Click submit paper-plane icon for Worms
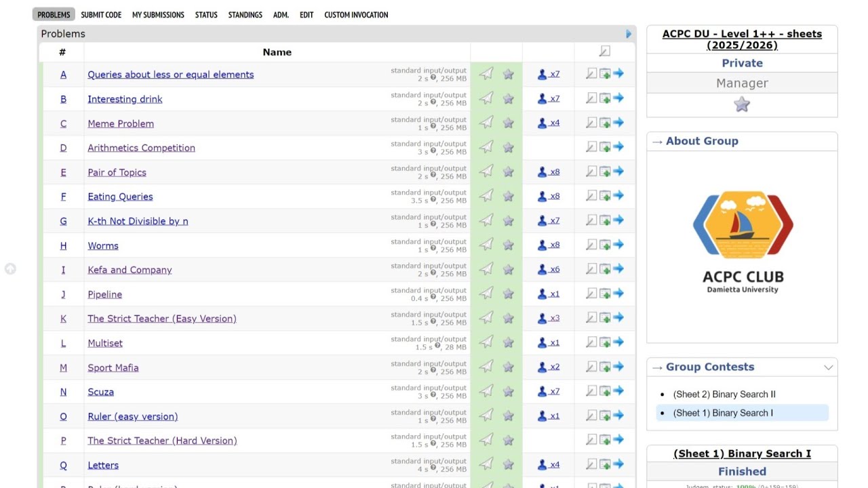The width and height of the screenshot is (868, 488). tap(486, 245)
